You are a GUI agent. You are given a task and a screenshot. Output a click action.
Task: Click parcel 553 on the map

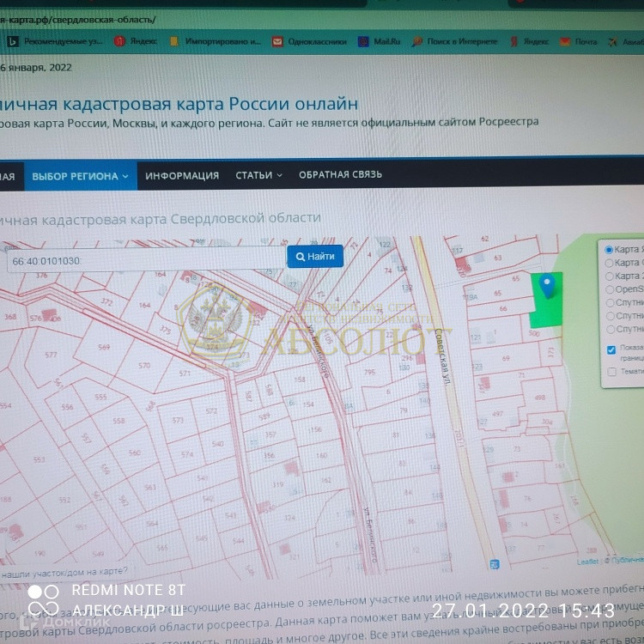click(x=39, y=459)
